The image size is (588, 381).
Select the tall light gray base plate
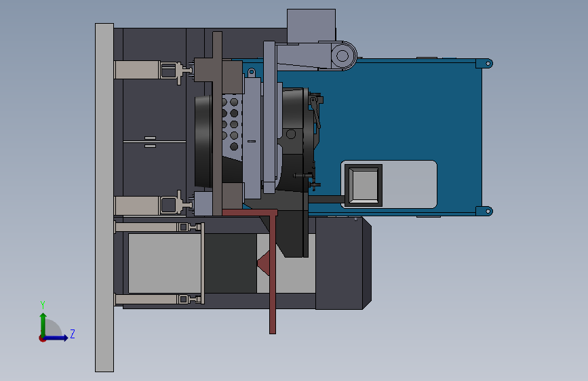coord(104,198)
